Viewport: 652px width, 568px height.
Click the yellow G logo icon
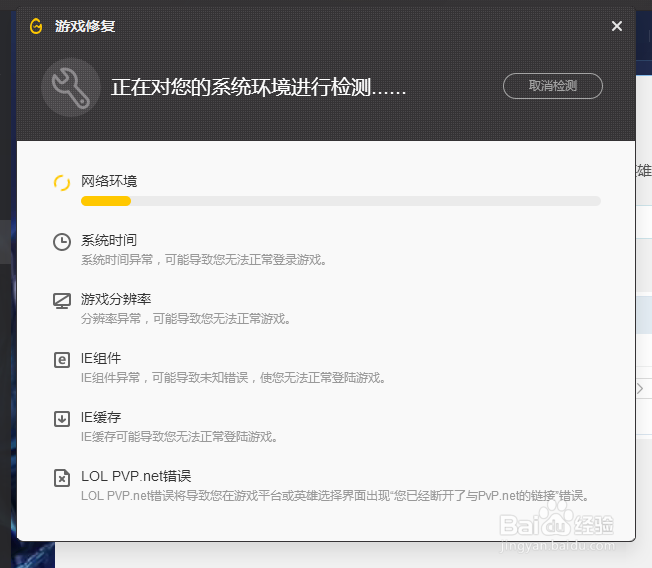(36, 26)
